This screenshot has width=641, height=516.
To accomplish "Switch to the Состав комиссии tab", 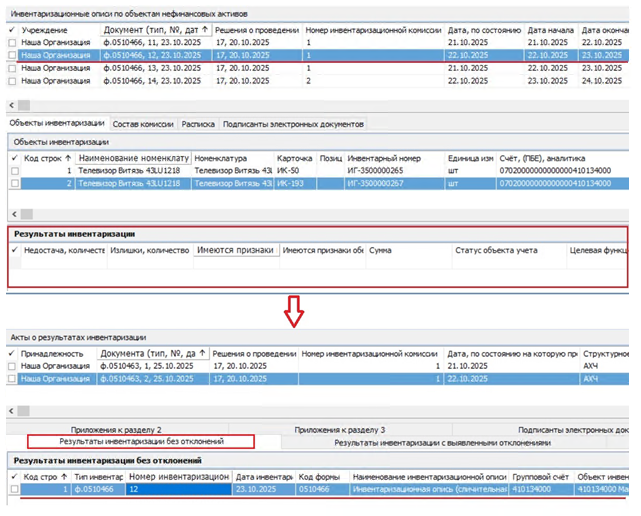I will pos(143,124).
